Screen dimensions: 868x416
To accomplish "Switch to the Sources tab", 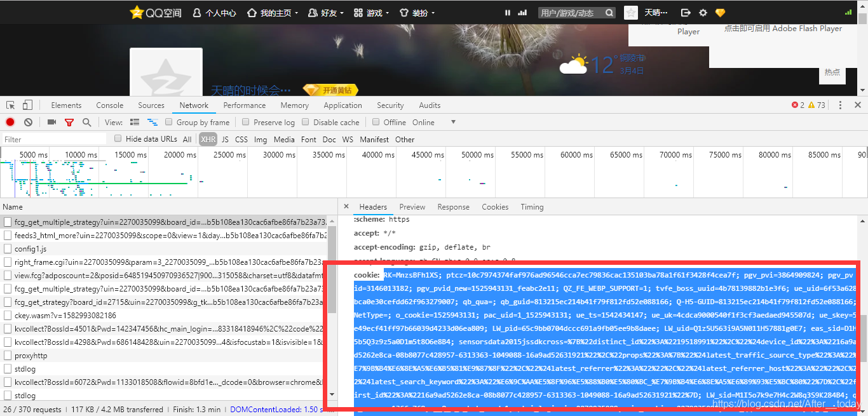I will click(151, 105).
